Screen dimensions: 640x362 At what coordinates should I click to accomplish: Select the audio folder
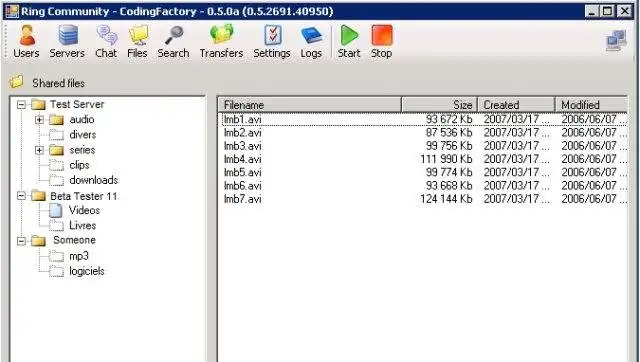pos(82,120)
